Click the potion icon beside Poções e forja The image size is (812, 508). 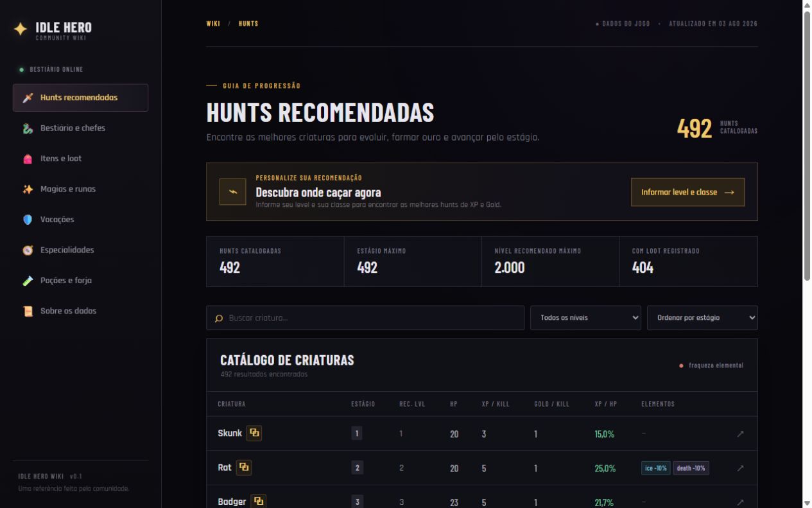point(28,281)
